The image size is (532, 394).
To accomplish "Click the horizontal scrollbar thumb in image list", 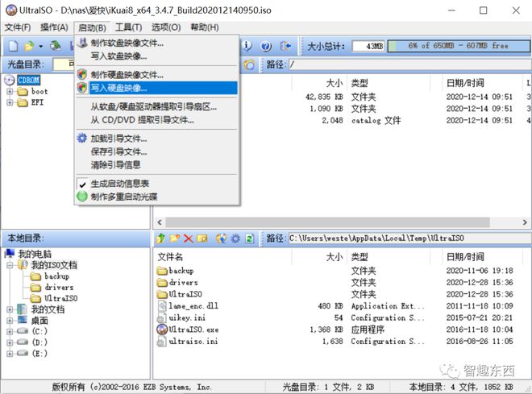I will click(x=328, y=222).
